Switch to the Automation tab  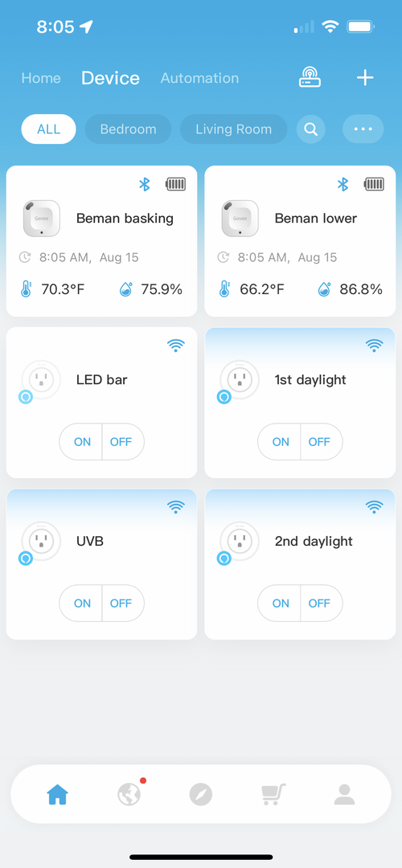(200, 78)
